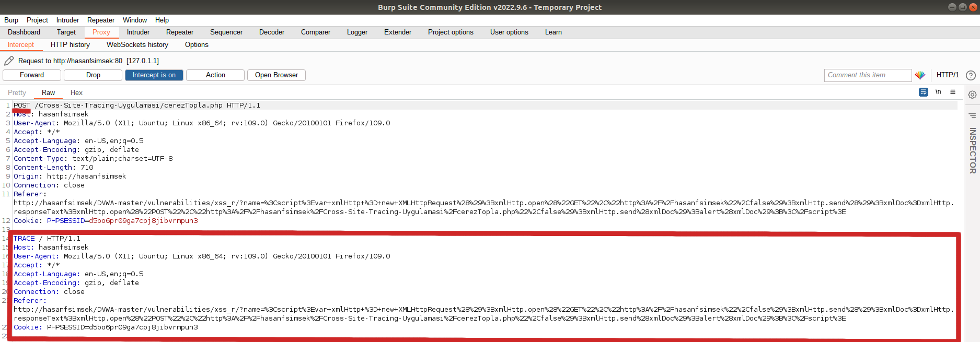Click the Connection: close header on line 10
This screenshot has height=342, width=980.
click(x=49, y=185)
